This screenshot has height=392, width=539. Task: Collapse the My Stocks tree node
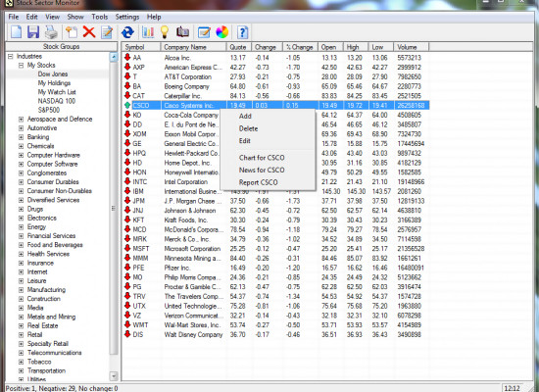click(22, 66)
